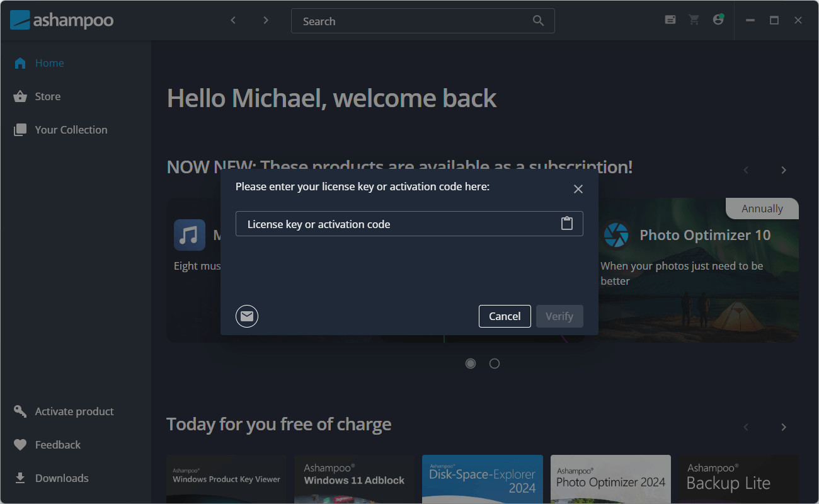Open the news card icon in header
The image size is (819, 504).
point(670,20)
